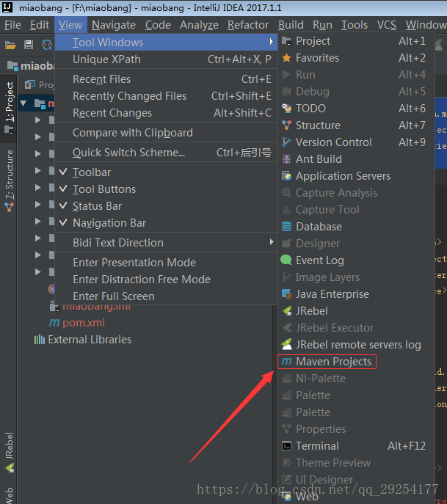Select Enter Presentation Mode

167,263
